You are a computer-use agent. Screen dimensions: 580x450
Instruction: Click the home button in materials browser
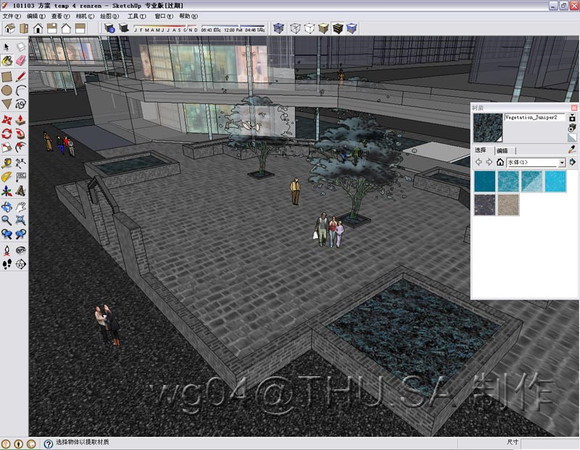[x=500, y=162]
